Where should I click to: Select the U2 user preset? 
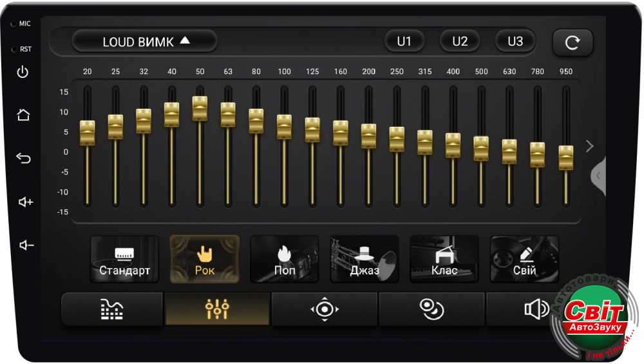(x=459, y=41)
